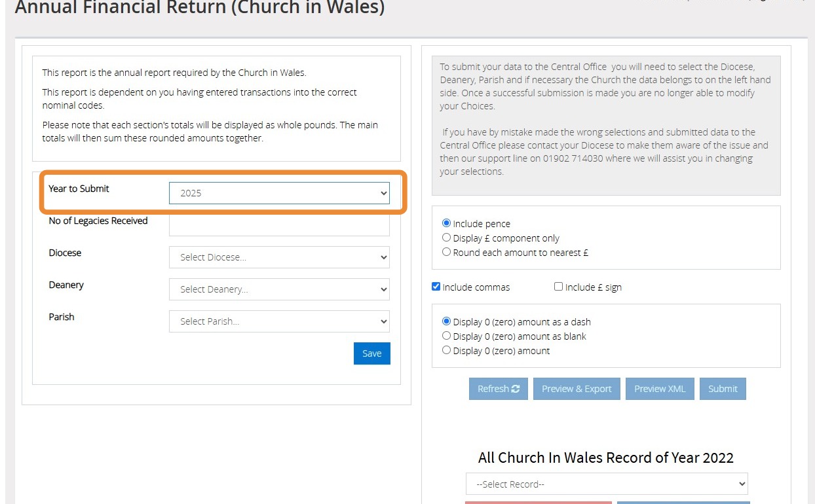Enable the Include £ sign checkbox

click(x=559, y=287)
